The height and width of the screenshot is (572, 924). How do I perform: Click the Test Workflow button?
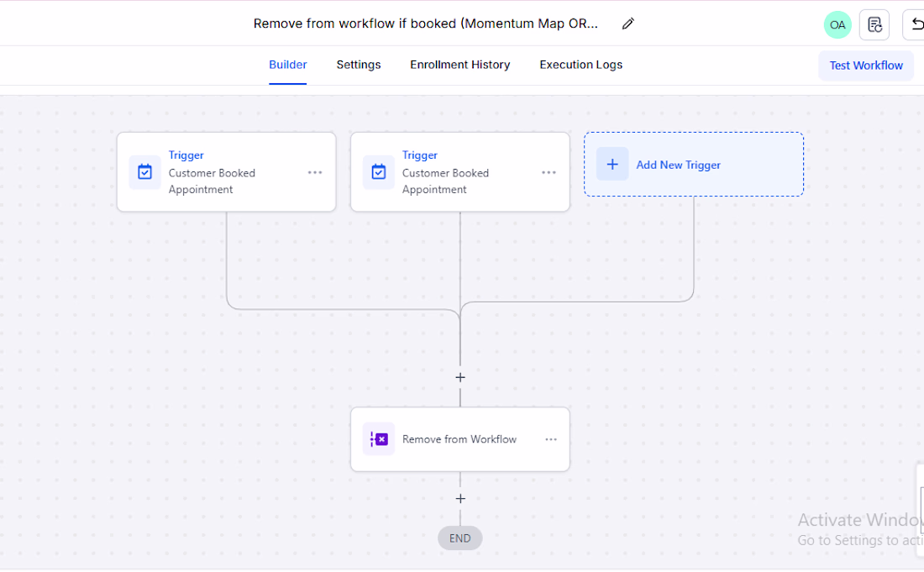click(866, 66)
